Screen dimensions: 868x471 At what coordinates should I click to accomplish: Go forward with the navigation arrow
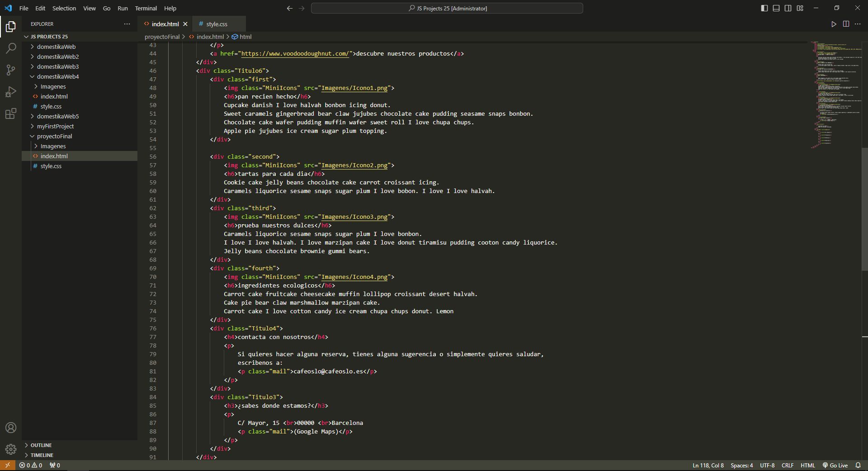pos(302,8)
